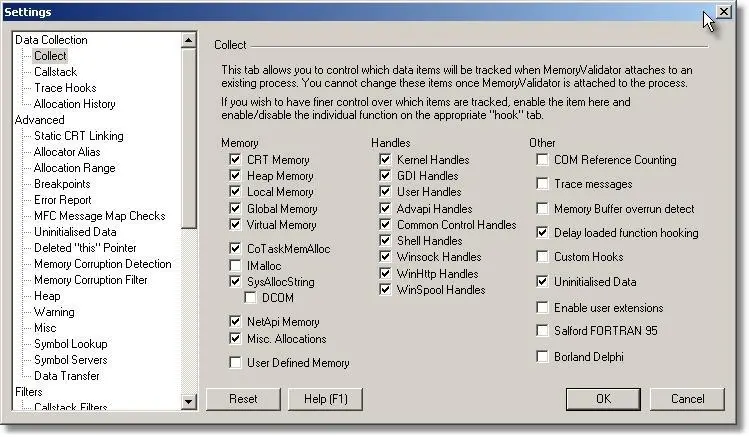Viewport: 749px width, 437px height.
Task: Select the Data Collection category
Action: point(51,40)
